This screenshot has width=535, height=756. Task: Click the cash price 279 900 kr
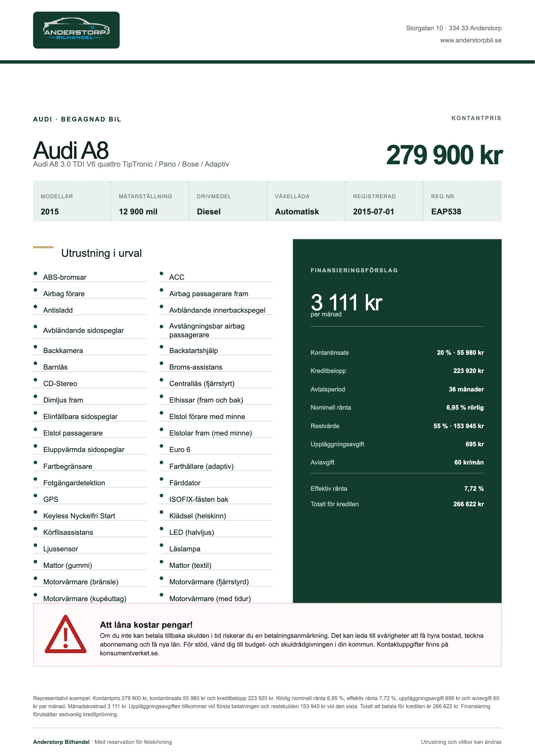[x=444, y=155]
